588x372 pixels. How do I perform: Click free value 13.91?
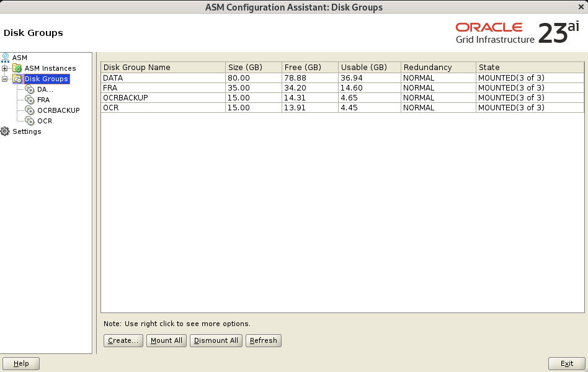[295, 108]
